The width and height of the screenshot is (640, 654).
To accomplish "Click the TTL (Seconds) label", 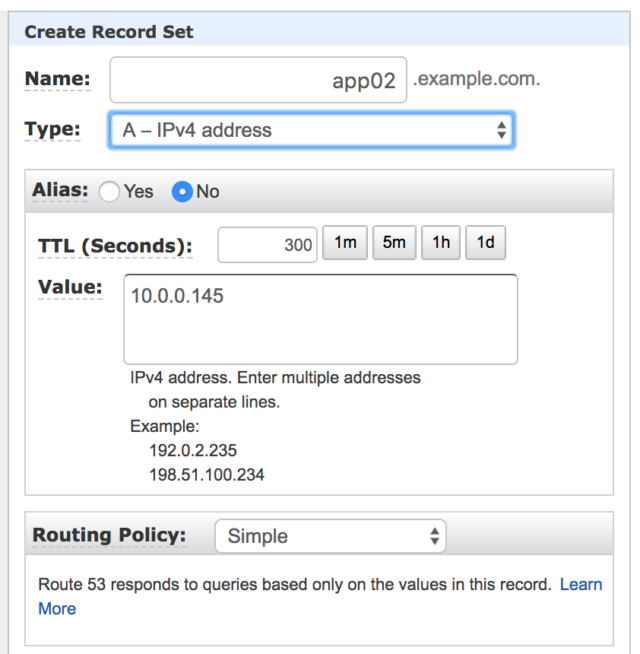I will click(x=115, y=246).
